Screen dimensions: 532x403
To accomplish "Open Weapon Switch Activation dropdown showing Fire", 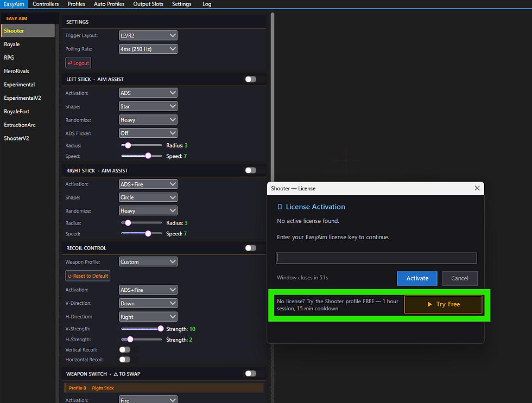I will coord(148,400).
